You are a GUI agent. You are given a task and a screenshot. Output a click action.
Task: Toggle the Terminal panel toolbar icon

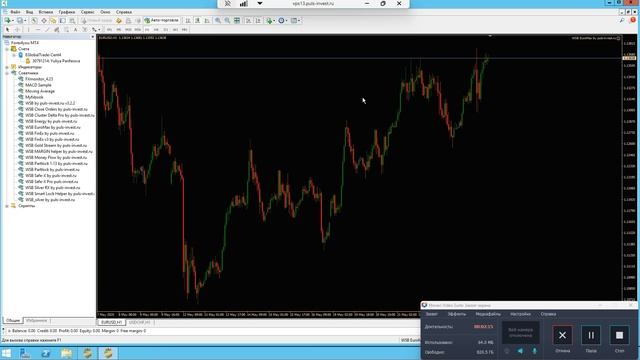62,20
